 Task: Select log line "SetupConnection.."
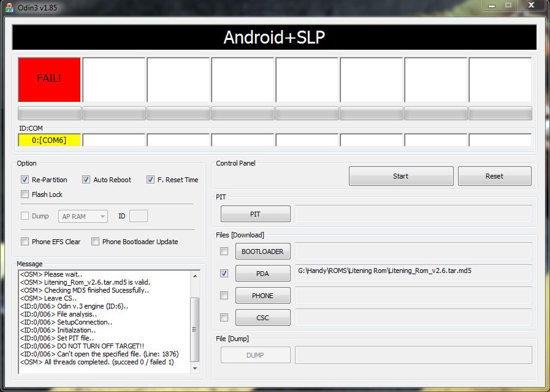66,322
